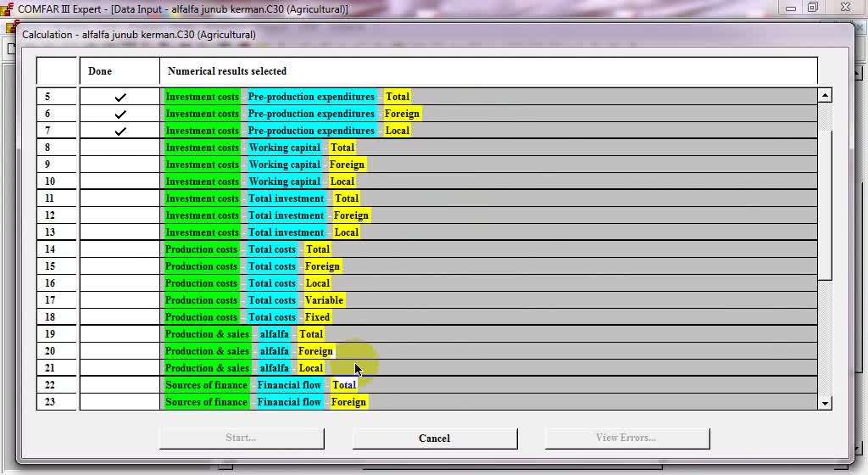Viewport: 868px width, 475px height.
Task: Click the Numerical results selected header
Action: (x=227, y=71)
